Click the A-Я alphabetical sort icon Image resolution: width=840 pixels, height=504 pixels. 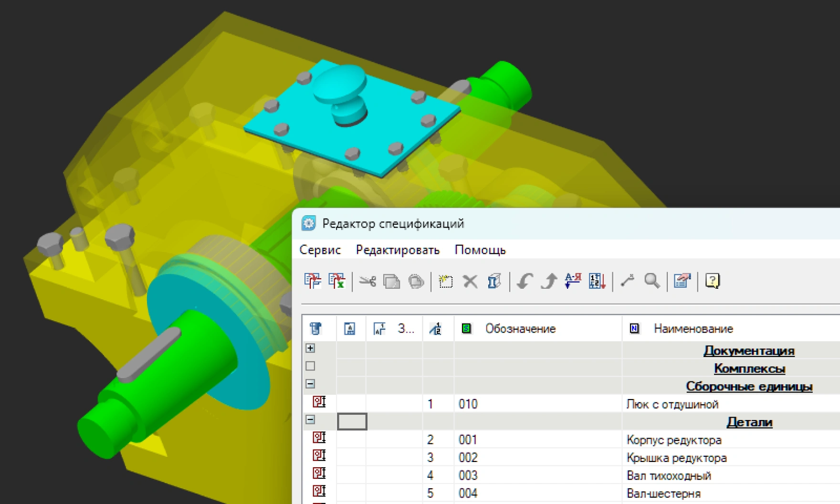pos(572,281)
